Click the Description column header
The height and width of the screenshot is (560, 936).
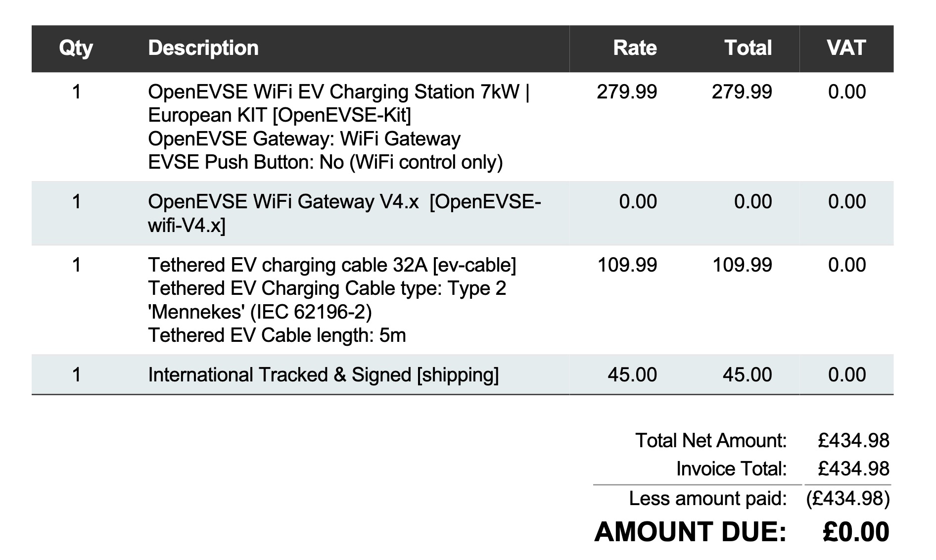point(203,48)
